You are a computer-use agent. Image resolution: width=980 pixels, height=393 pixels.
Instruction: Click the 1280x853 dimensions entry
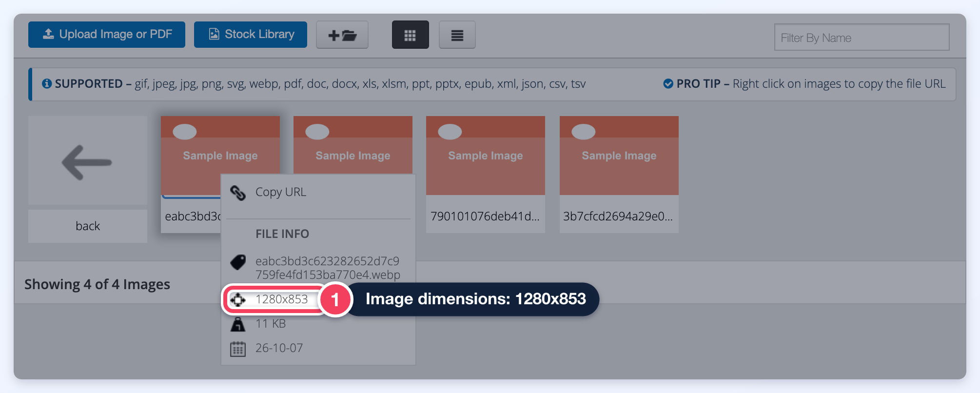point(282,299)
